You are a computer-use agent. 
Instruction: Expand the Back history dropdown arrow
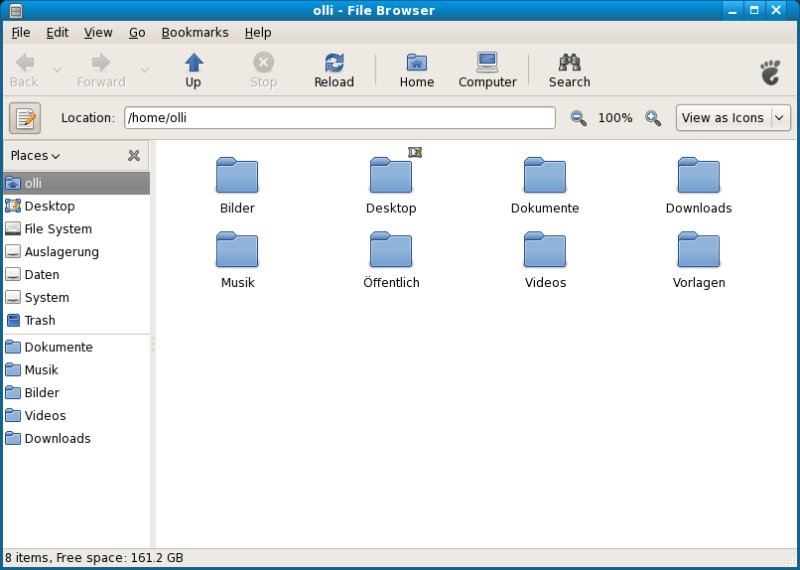click(58, 70)
